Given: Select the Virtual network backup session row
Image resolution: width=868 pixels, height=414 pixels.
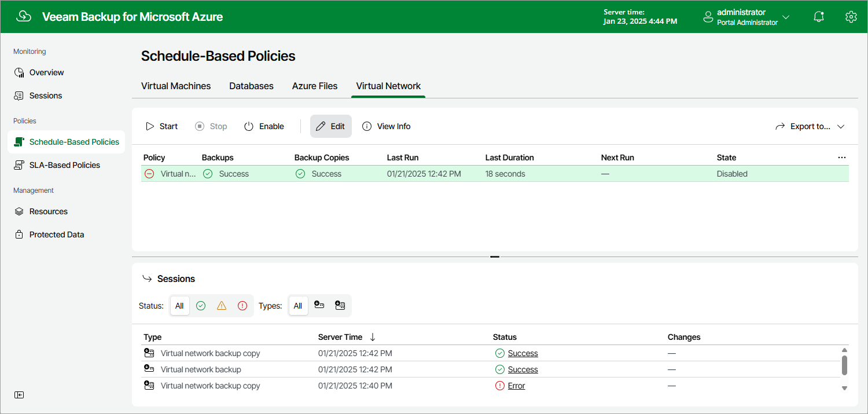Looking at the screenshot, I should [x=491, y=369].
